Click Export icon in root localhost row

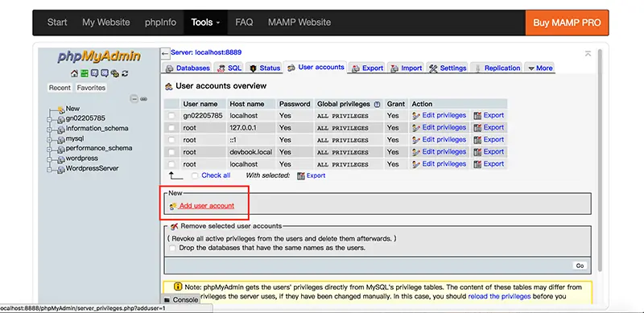[477, 164]
